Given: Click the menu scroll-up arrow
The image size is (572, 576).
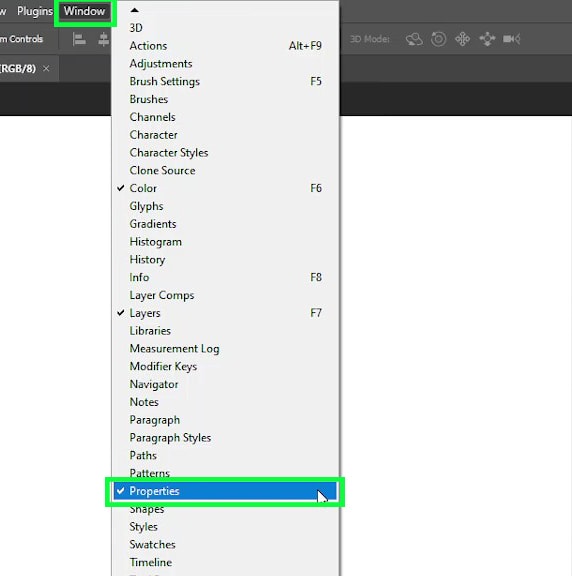Looking at the screenshot, I should click(x=134, y=10).
